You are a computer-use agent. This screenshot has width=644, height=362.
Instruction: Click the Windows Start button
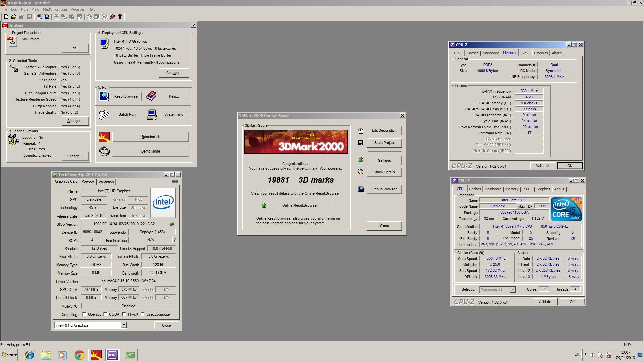pyautogui.click(x=9, y=355)
